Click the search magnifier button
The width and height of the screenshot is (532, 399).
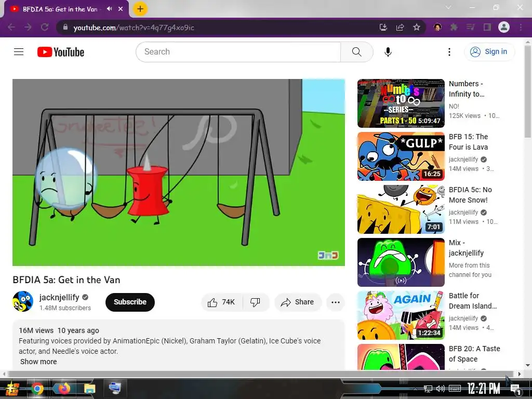pyautogui.click(x=356, y=52)
